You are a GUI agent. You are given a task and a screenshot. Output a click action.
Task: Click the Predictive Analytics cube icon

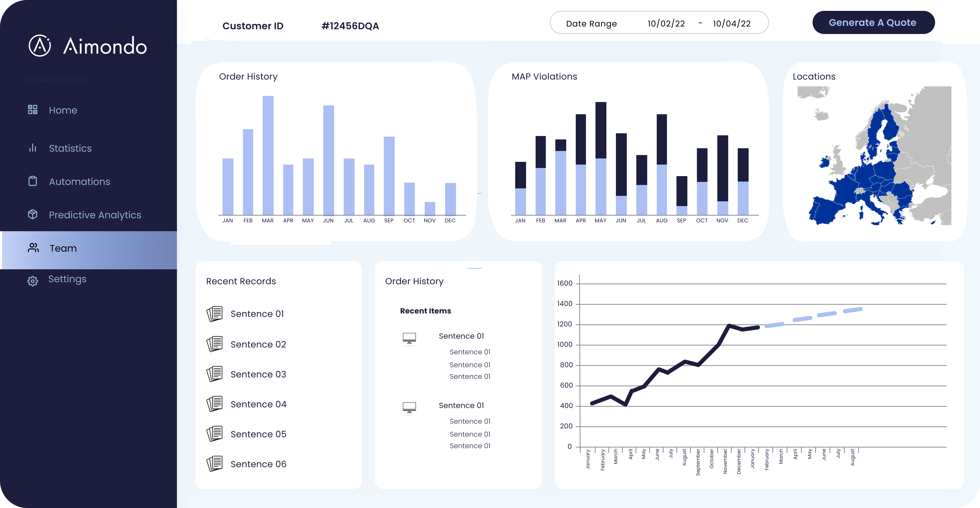coord(32,214)
